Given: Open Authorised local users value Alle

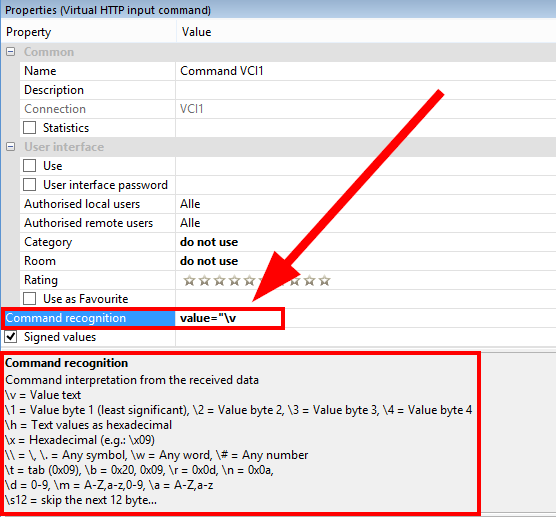Looking at the screenshot, I should point(366,204).
